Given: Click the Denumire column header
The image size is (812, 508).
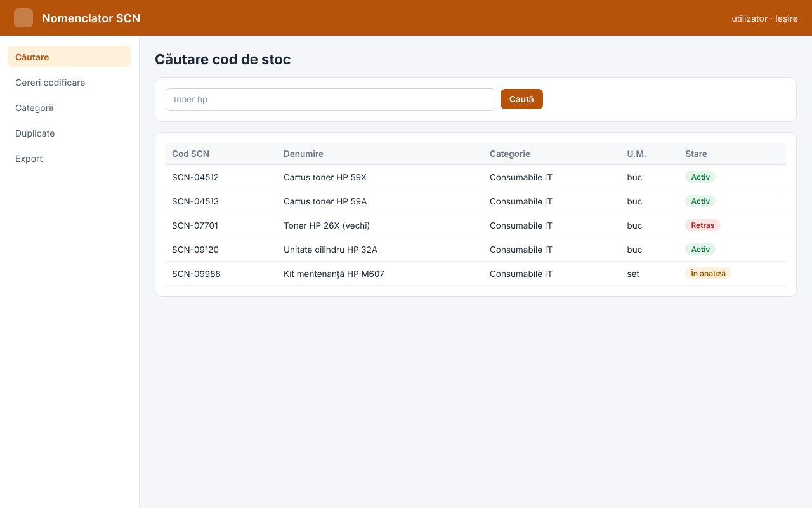Looking at the screenshot, I should click(x=303, y=154).
